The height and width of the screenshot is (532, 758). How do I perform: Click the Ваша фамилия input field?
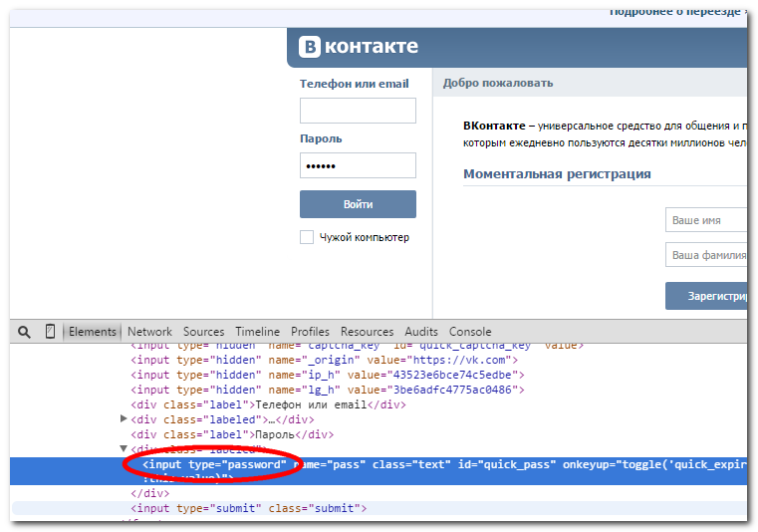click(x=706, y=255)
